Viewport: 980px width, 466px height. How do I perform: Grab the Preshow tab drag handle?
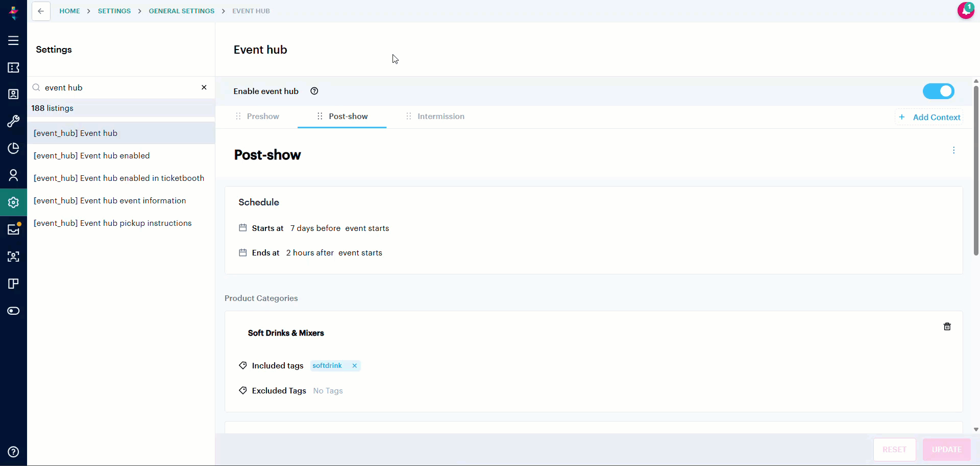(238, 116)
